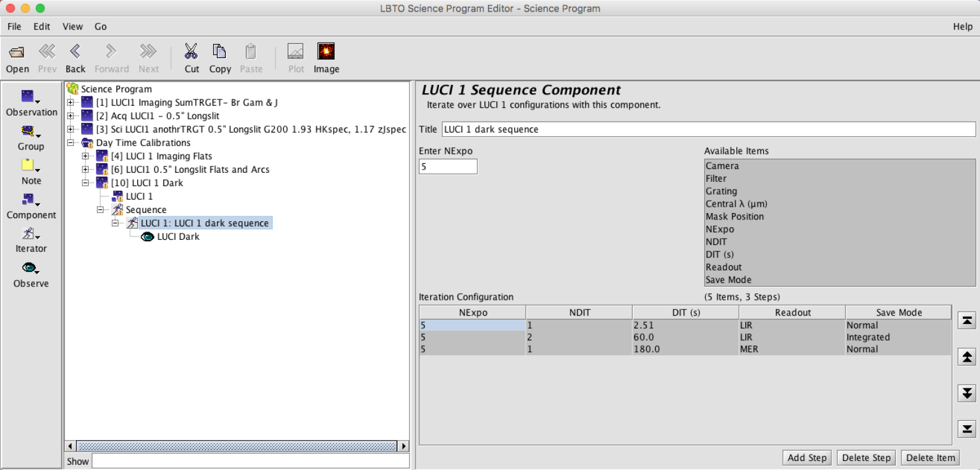Select Readout in Available Items
The image size is (980, 470).
(x=840, y=267)
